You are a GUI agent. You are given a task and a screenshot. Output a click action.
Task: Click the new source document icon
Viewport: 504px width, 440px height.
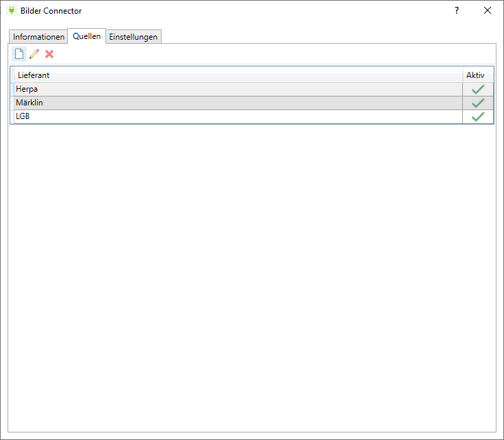(19, 54)
